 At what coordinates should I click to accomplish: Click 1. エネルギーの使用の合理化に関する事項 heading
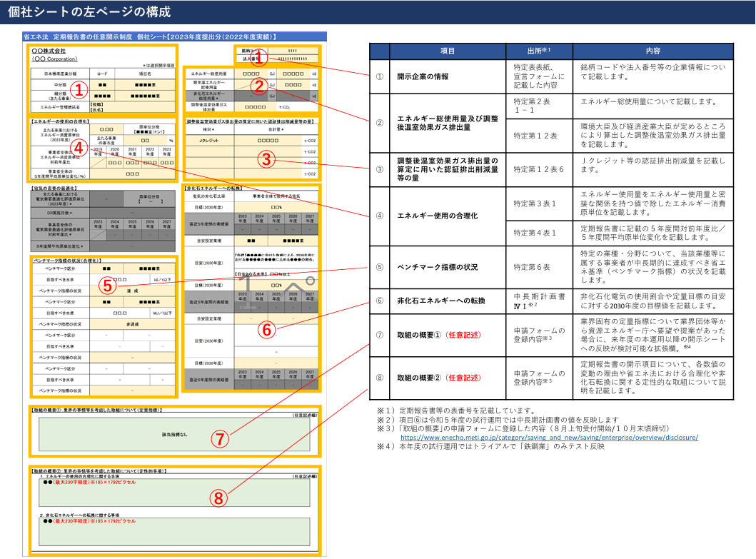79,476
